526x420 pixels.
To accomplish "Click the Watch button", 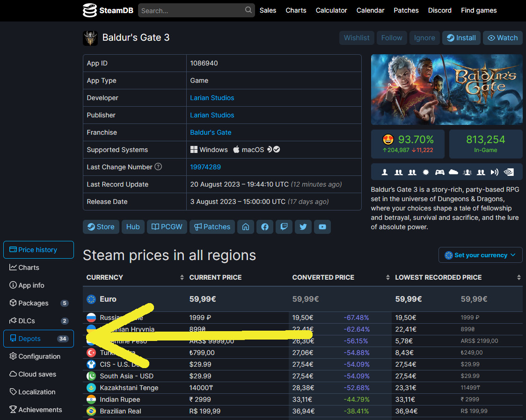I will tap(503, 38).
